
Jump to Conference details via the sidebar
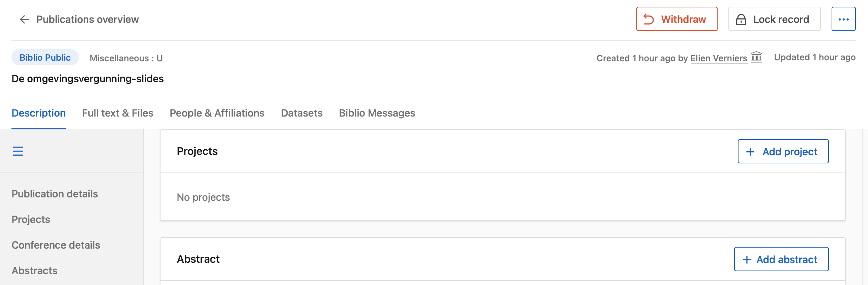56,245
